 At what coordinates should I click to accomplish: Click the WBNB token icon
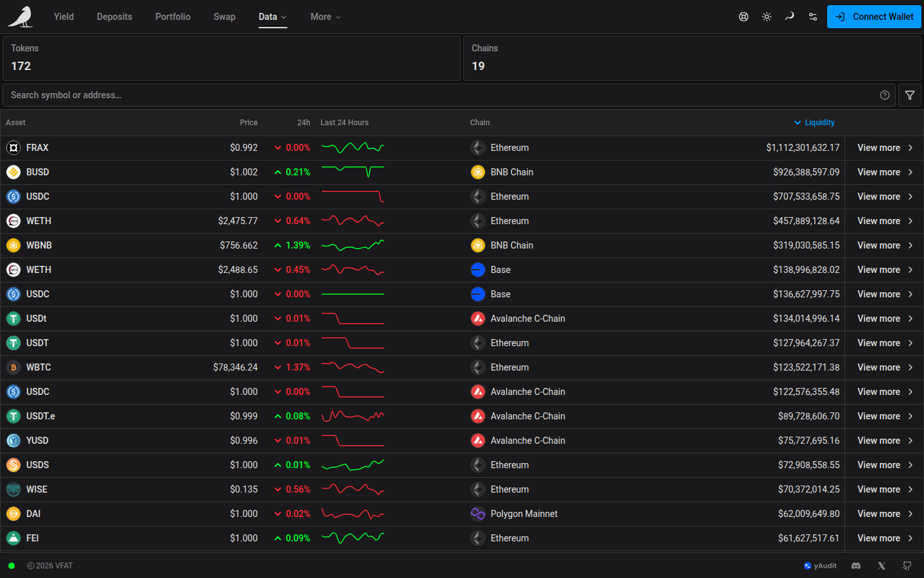coord(13,245)
